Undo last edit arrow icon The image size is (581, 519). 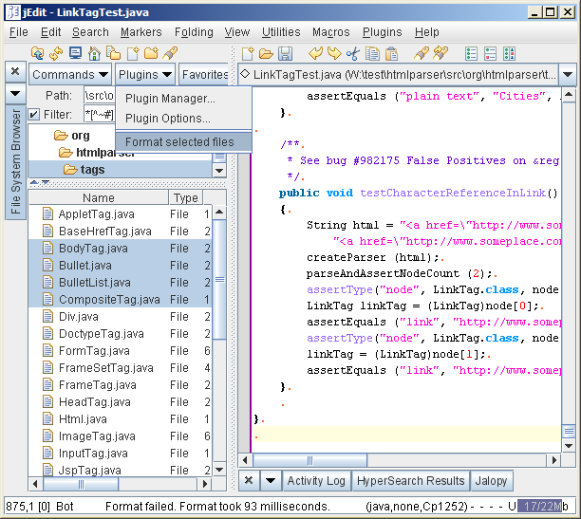(315, 54)
